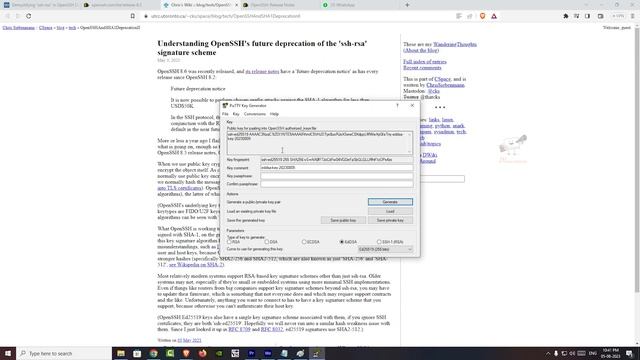Switch to the first Demystifying ssh-rsa tab
640x360 pixels.
click(41, 5)
